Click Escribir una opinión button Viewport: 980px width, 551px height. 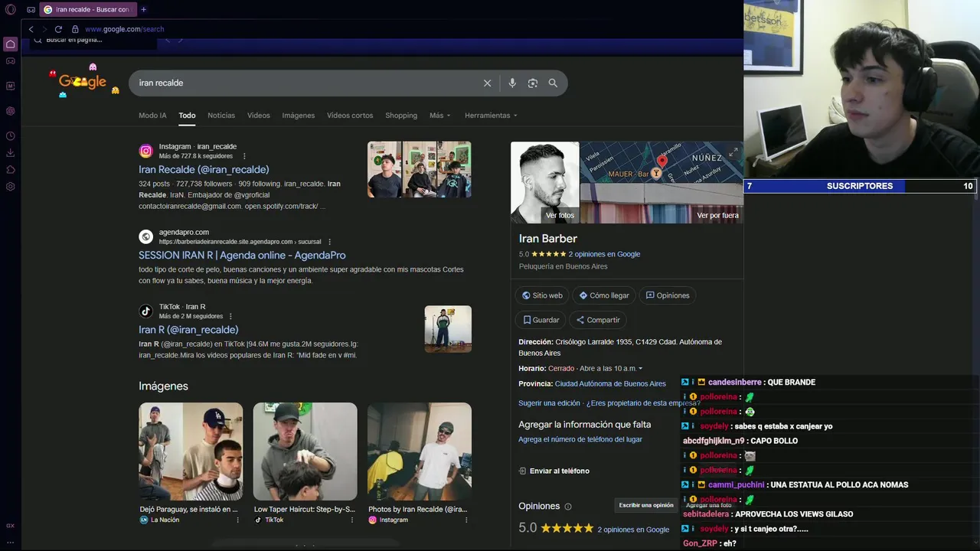pyautogui.click(x=646, y=505)
